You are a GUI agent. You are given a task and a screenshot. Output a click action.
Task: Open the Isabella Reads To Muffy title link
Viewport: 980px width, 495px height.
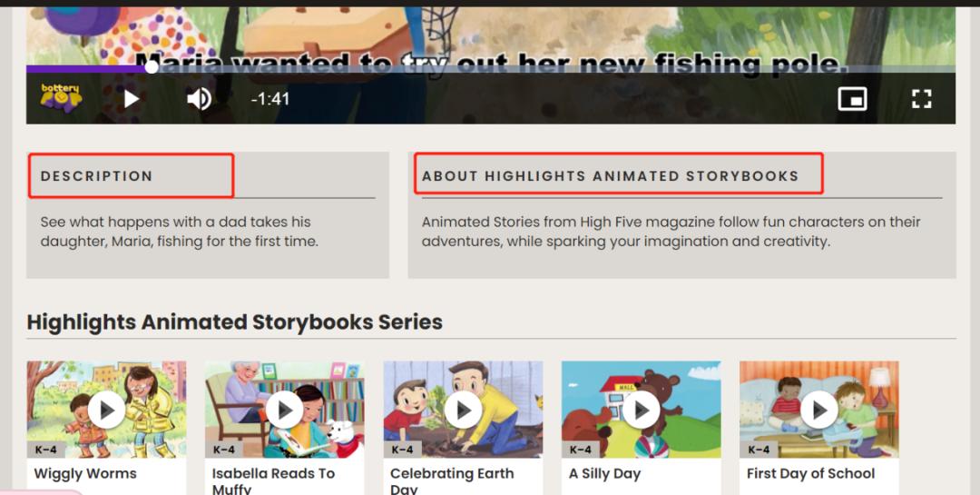(273, 474)
